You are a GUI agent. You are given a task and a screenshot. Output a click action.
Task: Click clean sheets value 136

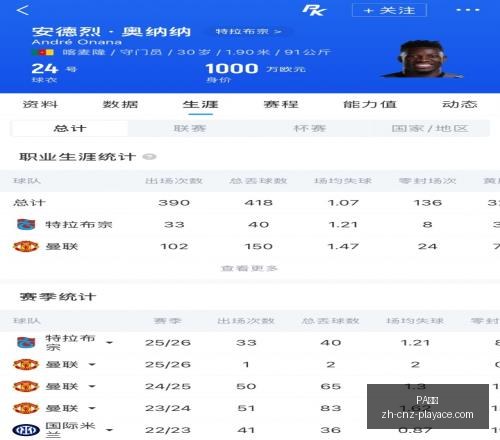click(428, 203)
